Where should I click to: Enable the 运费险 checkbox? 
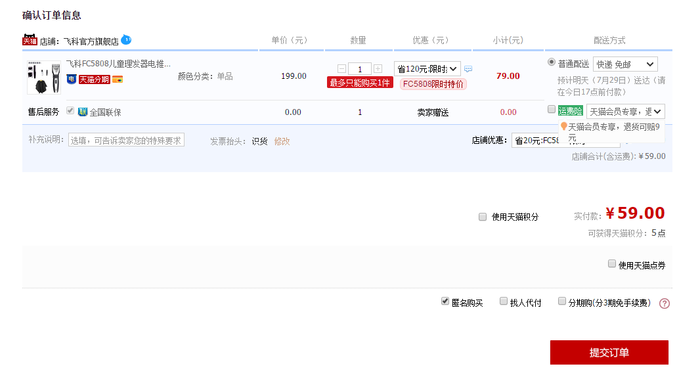(551, 109)
